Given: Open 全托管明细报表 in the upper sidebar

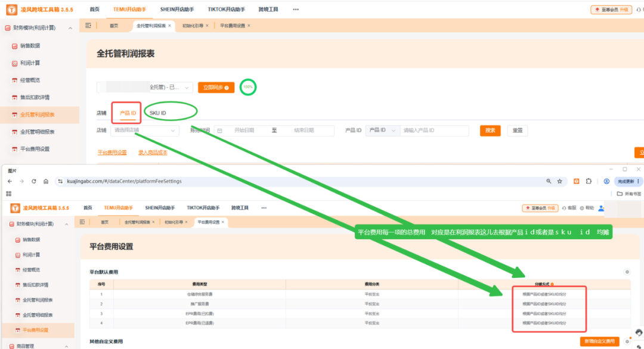Looking at the screenshot, I should (37, 132).
